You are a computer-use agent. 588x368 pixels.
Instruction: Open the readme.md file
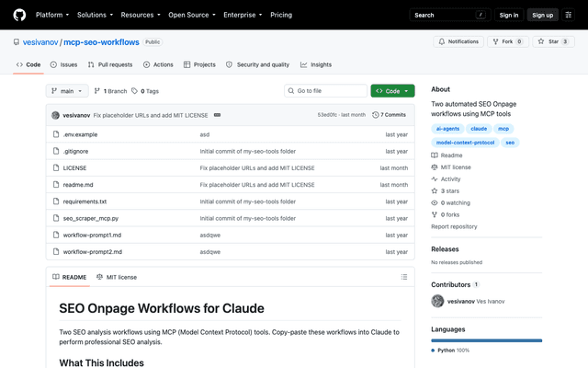(x=78, y=185)
